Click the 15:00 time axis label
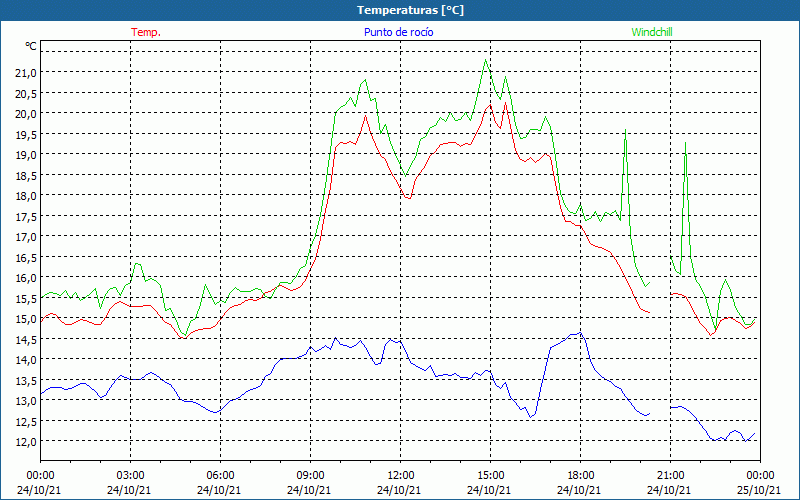This screenshot has height=500, width=800. tap(490, 476)
